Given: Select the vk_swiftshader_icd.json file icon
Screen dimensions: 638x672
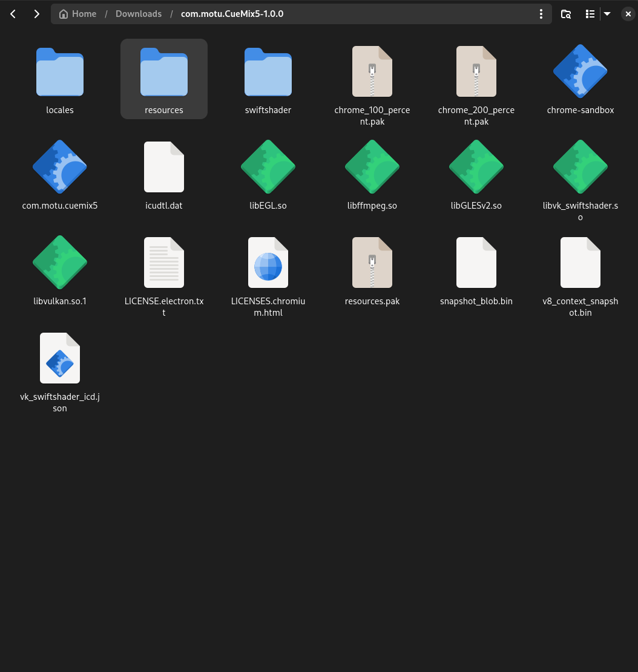Looking at the screenshot, I should 59,358.
